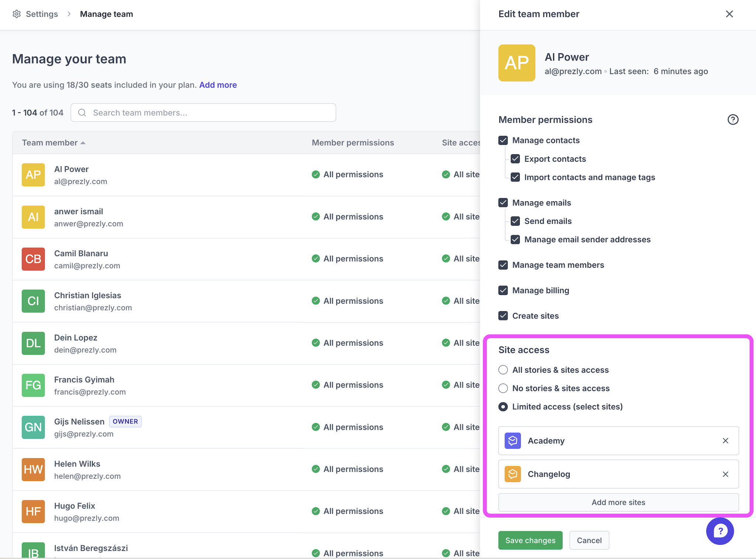Screen dimensions: 756x559
Task: Click Al Power's large AP avatar
Action: point(516,63)
